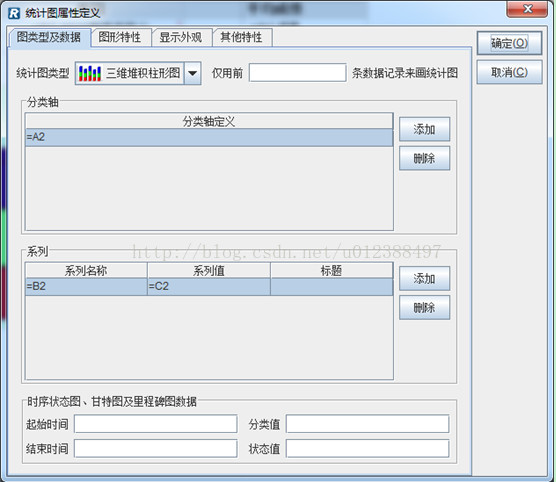This screenshot has width=556, height=482.
Task: Click the 仅用前 record count field
Action: [x=298, y=73]
